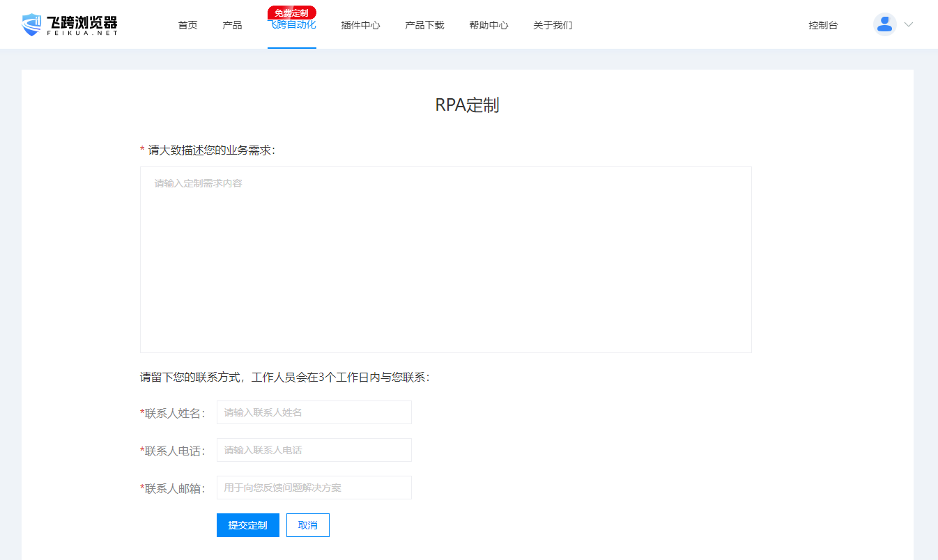Click the 请大致描述您的业务需求 label

[211, 150]
